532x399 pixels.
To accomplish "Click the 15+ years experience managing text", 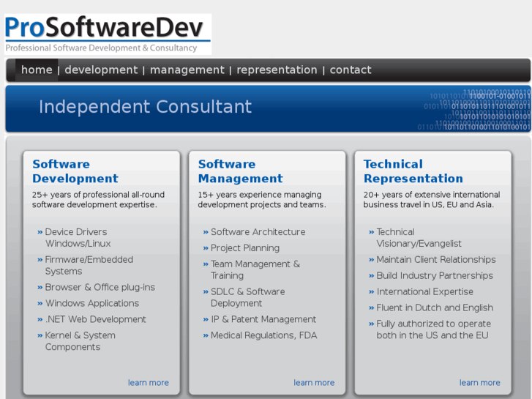I will pyautogui.click(x=262, y=200).
